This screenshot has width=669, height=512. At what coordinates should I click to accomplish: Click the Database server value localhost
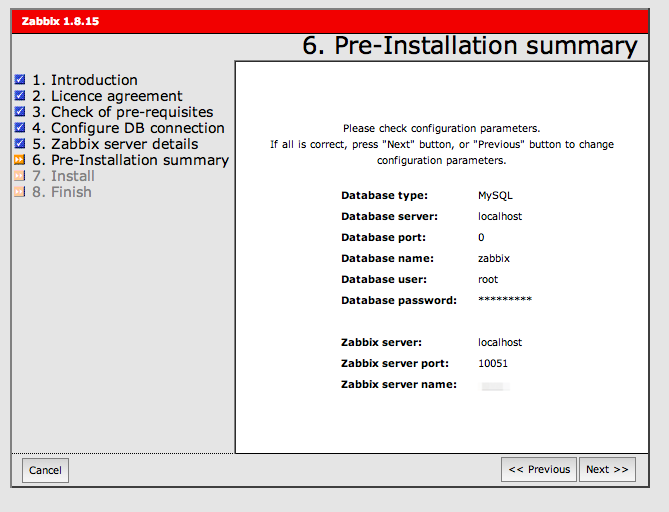click(x=500, y=216)
